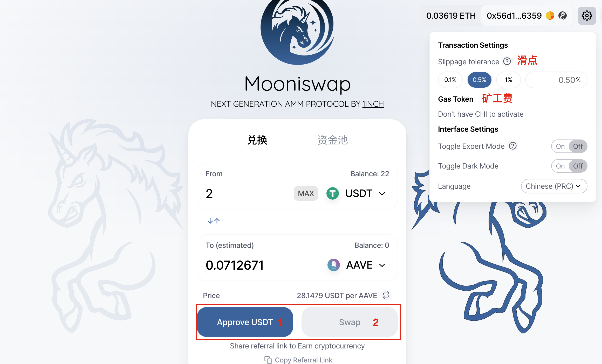Turn on Toggle Dark Mode
The width and height of the screenshot is (602, 364).
(560, 166)
